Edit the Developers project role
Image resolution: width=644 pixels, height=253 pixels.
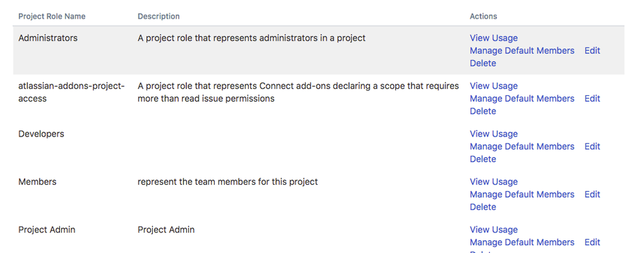pos(592,147)
